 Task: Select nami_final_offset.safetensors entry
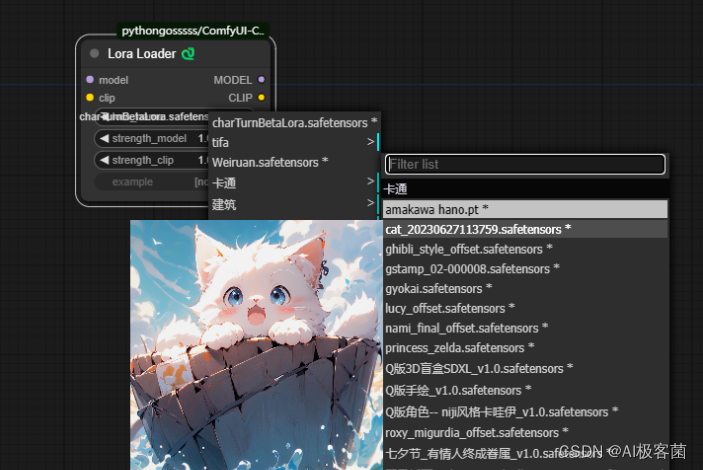point(525,328)
